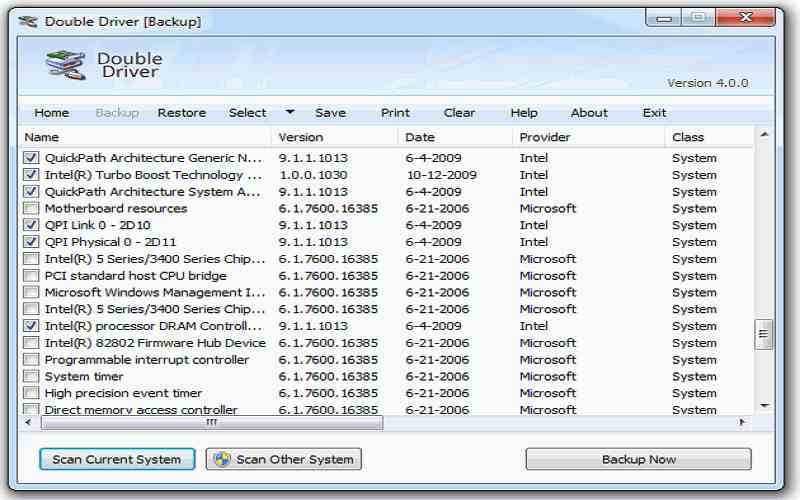The width and height of the screenshot is (800, 500).
Task: Click the Scan Other System button
Action: pyautogui.click(x=284, y=459)
